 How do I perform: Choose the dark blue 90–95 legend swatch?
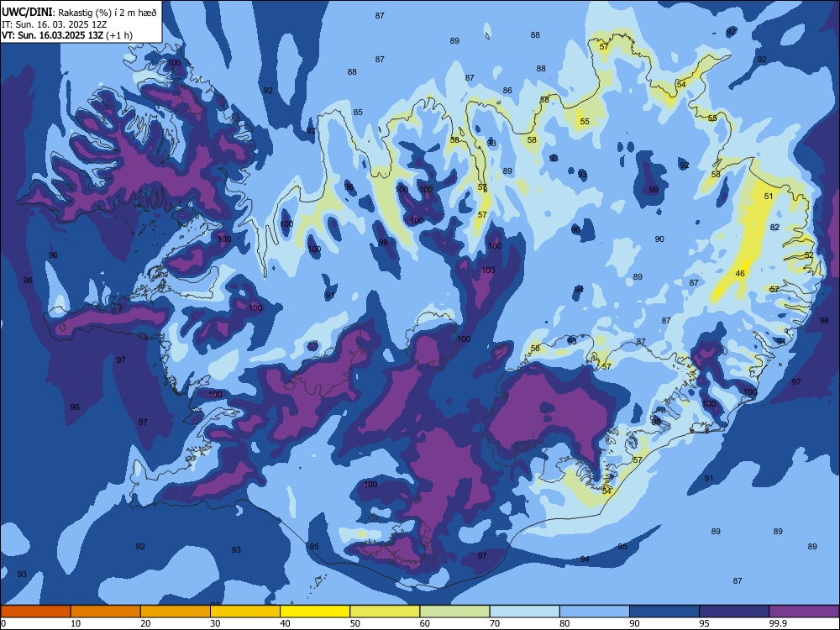[664, 612]
